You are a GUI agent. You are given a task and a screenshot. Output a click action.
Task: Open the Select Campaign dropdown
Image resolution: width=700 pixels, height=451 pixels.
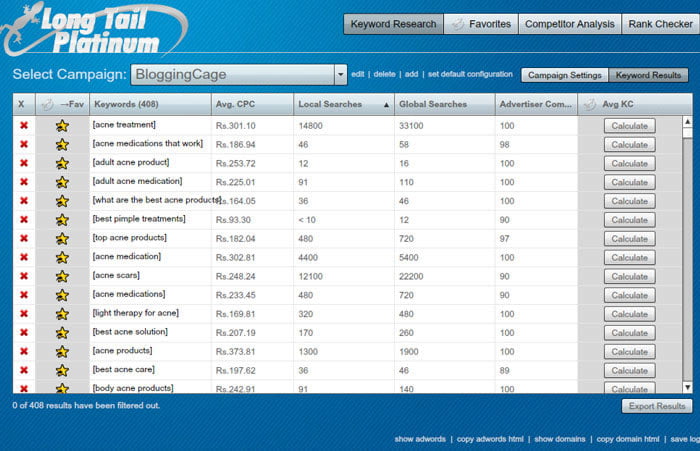point(340,75)
